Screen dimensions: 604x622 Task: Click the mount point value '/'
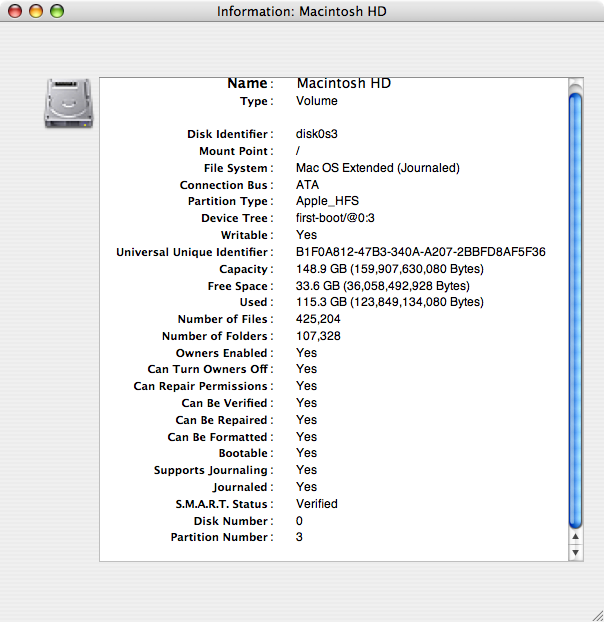pos(298,151)
